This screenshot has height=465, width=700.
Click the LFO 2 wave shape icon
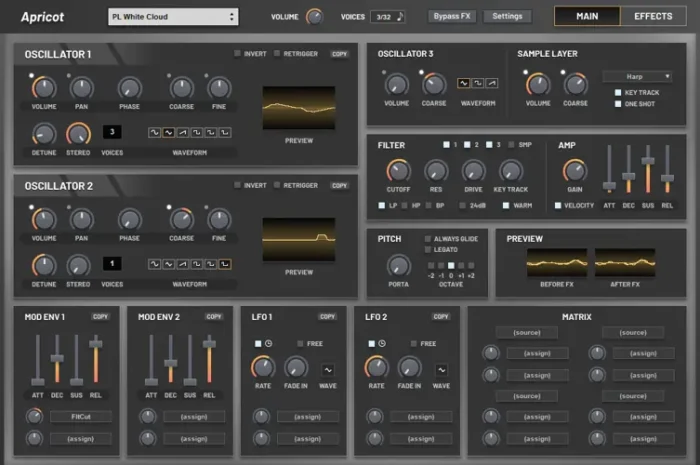(441, 369)
